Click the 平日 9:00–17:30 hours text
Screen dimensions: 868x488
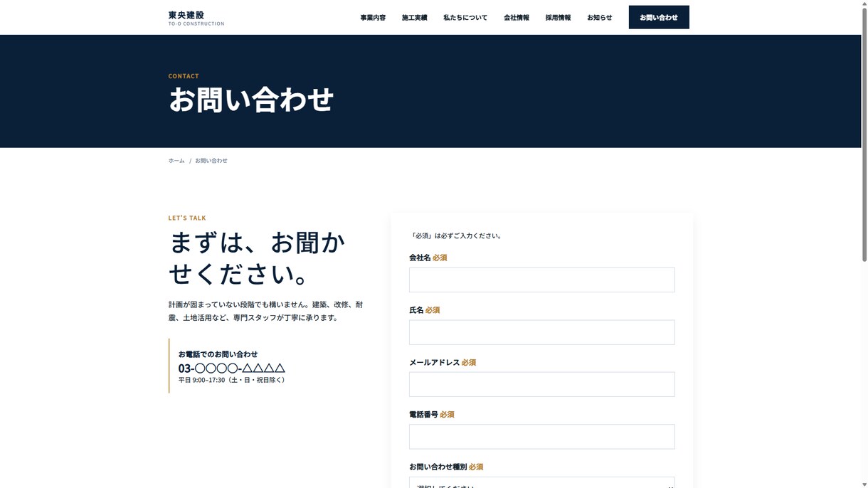(233, 380)
